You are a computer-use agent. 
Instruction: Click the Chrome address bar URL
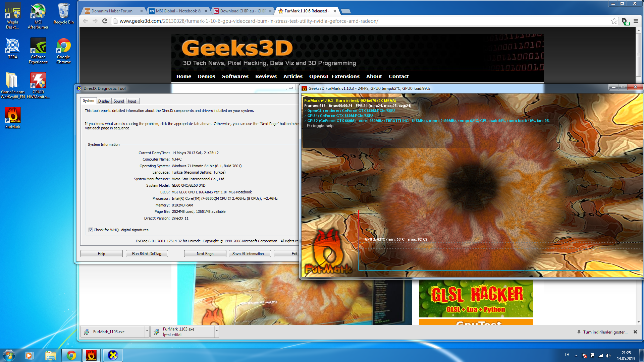pos(249,21)
